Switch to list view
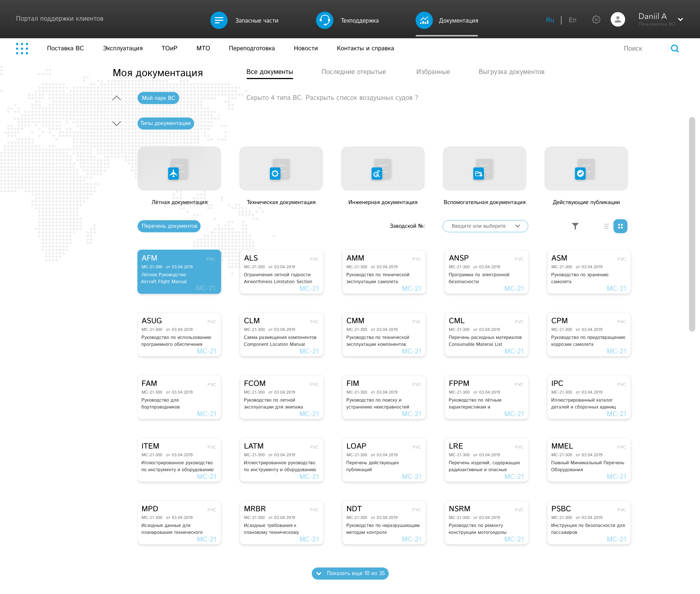 click(x=606, y=226)
